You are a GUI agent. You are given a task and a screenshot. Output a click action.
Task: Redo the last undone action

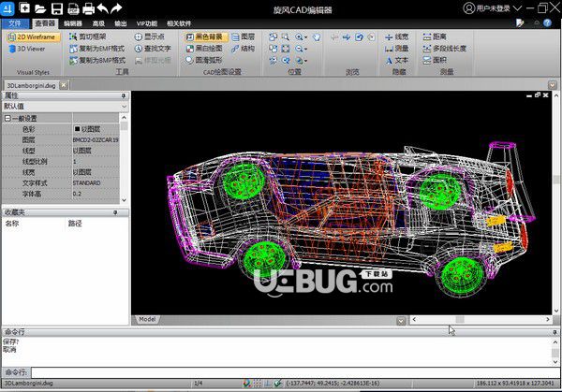[116, 8]
